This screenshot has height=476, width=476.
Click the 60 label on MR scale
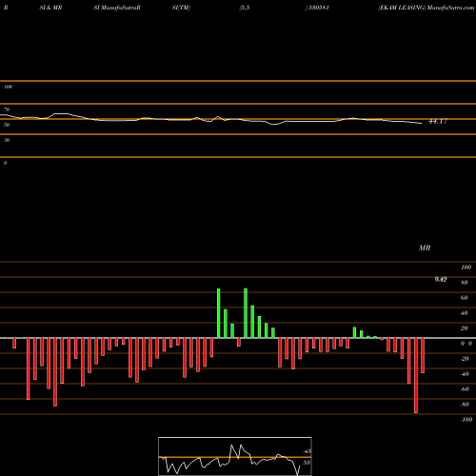click(464, 298)
